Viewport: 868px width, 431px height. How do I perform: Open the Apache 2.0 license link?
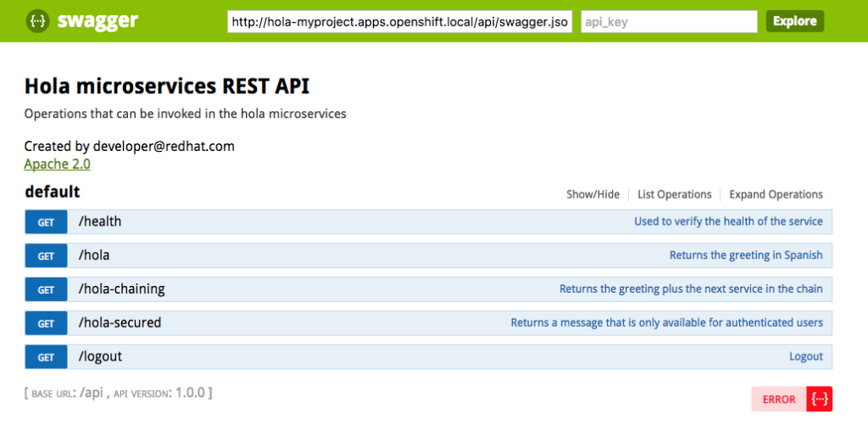(x=57, y=165)
